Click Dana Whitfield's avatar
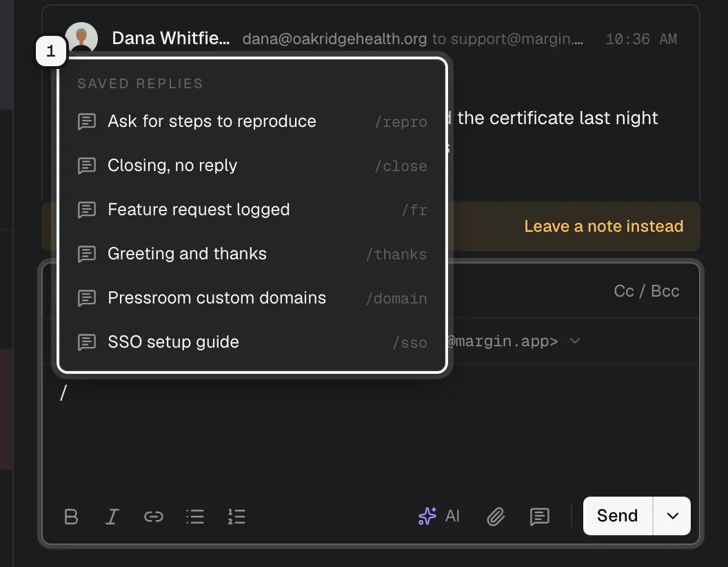728x567 pixels. [81, 38]
